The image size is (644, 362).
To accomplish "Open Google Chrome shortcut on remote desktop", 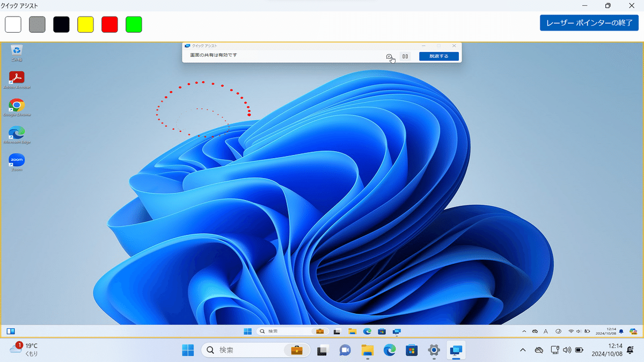I will click(17, 107).
